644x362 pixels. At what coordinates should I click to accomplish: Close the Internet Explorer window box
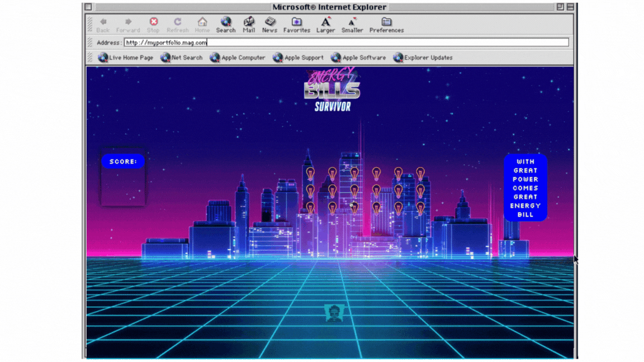(x=88, y=7)
